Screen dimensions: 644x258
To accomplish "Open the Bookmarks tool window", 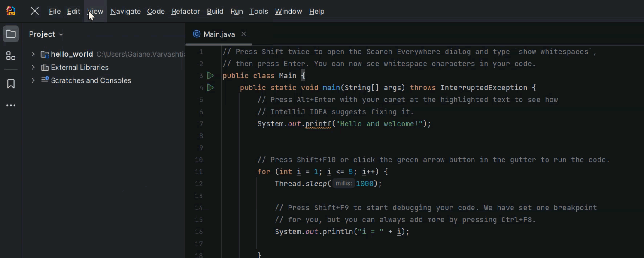I will (11, 83).
